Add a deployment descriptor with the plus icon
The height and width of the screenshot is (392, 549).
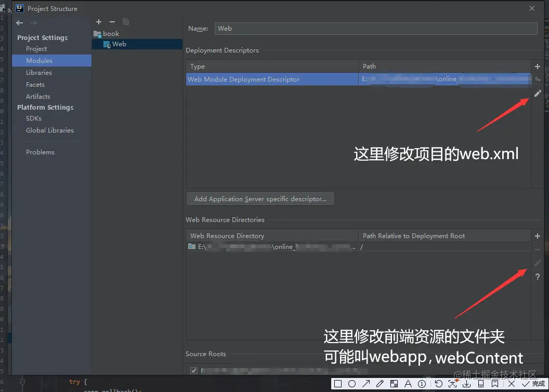(538, 67)
